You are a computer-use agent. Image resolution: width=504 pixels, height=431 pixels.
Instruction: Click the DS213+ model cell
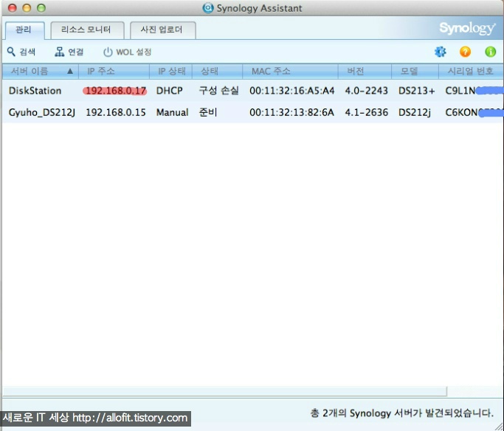pyautogui.click(x=417, y=91)
